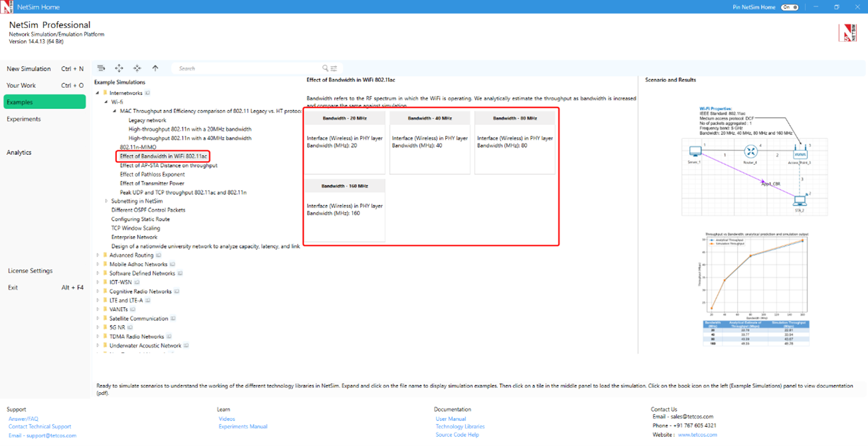Expand the Satellite Communication folder
The height and width of the screenshot is (446, 868).
[x=98, y=318]
